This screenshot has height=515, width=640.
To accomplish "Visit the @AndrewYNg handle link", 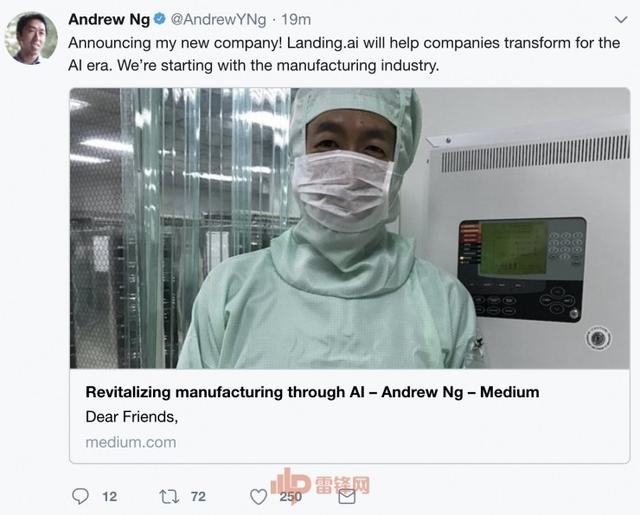I will (218, 19).
